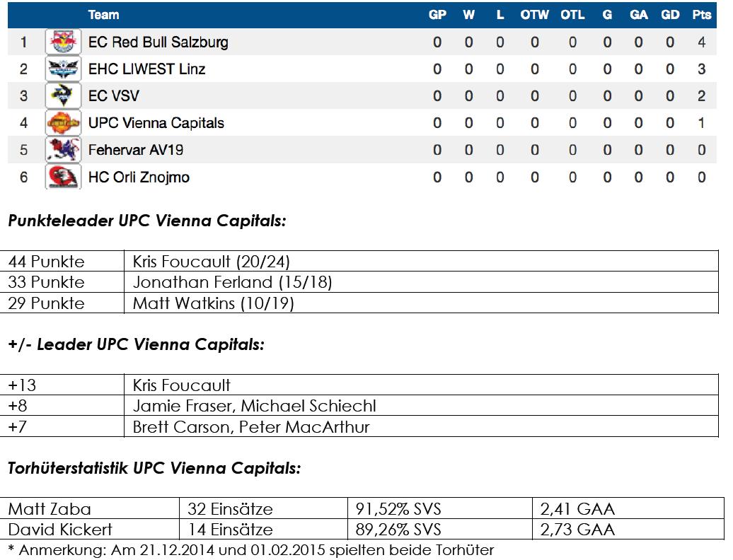Sort standings by Pts column header
The width and height of the screenshot is (733, 560).
click(x=701, y=15)
